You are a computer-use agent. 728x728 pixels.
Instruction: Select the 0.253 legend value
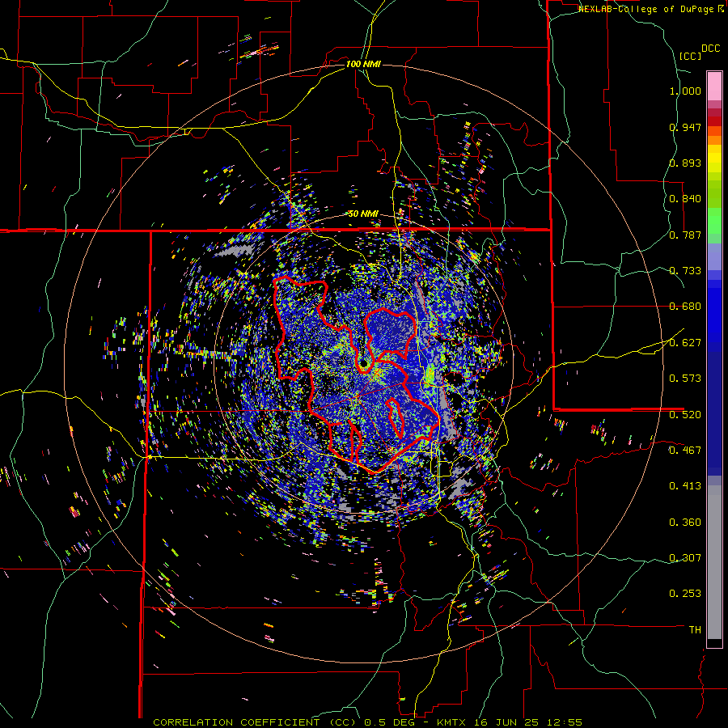point(685,594)
